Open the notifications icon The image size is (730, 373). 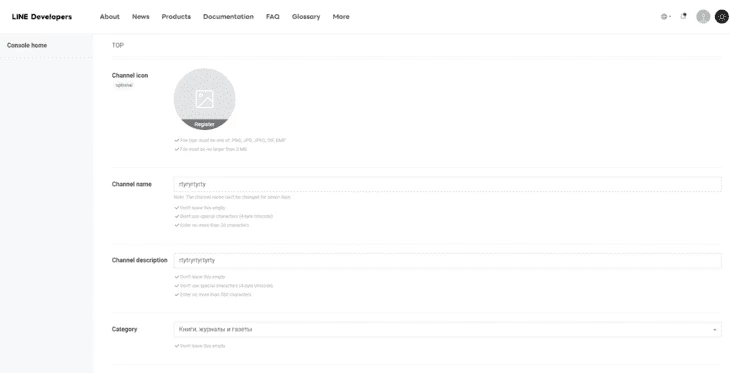[x=683, y=16]
